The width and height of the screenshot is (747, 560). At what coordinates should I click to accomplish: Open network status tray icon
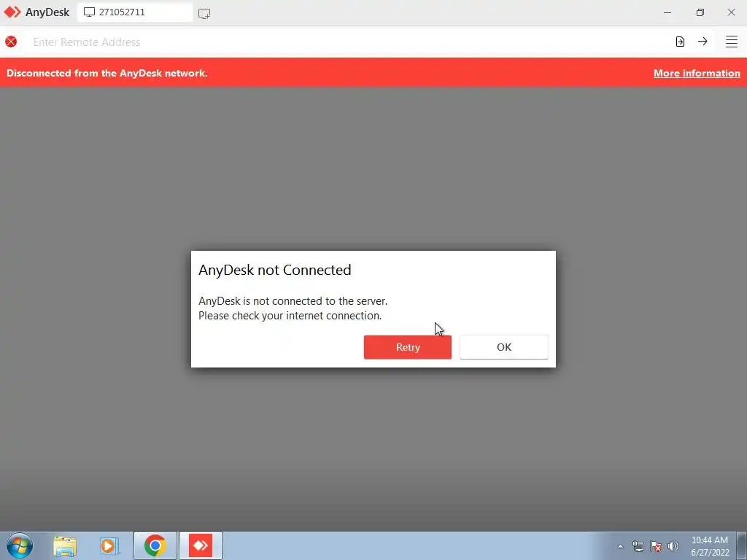click(x=638, y=546)
